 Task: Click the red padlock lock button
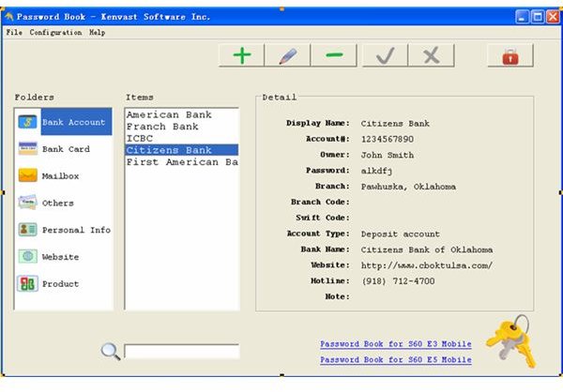(x=510, y=55)
